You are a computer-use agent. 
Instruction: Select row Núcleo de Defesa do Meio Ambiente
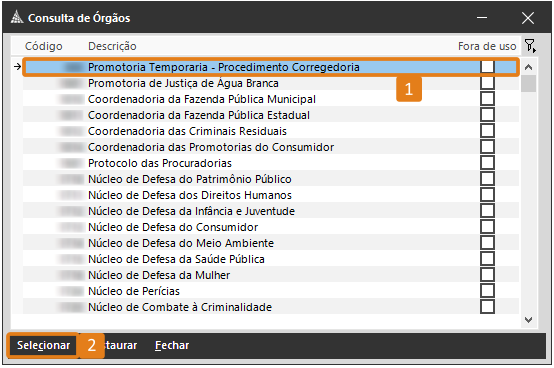[271, 243]
